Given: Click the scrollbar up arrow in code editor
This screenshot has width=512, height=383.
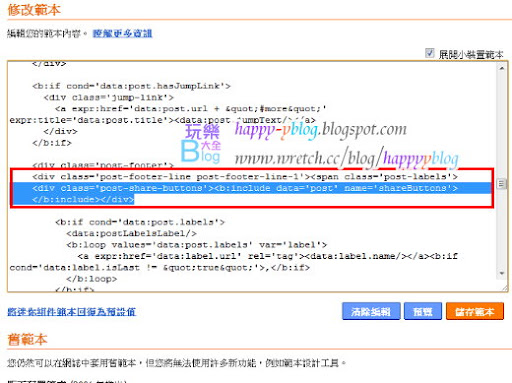Looking at the screenshot, I should 502,68.
